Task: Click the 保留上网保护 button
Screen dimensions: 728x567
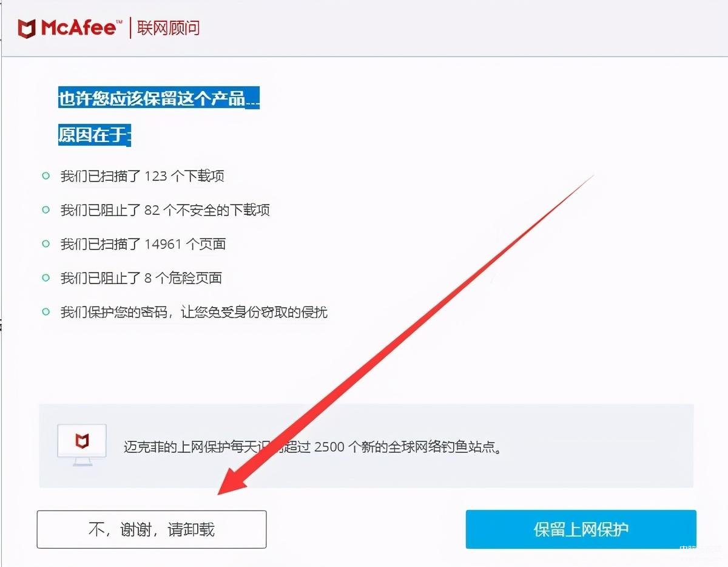Action: click(581, 529)
